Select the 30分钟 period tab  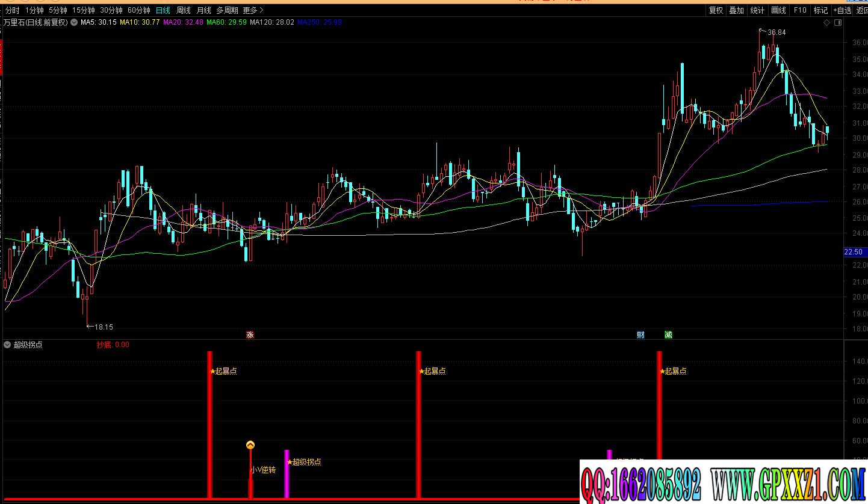(x=111, y=10)
